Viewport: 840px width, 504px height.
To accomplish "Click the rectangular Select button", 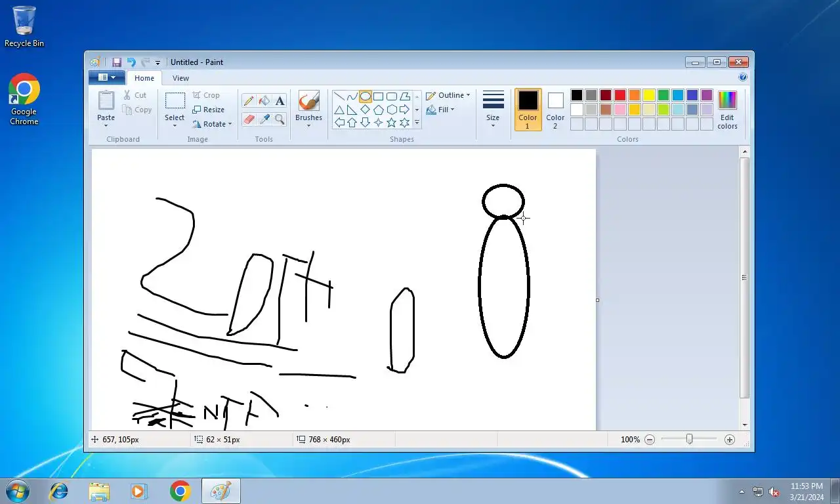I will 175,101.
